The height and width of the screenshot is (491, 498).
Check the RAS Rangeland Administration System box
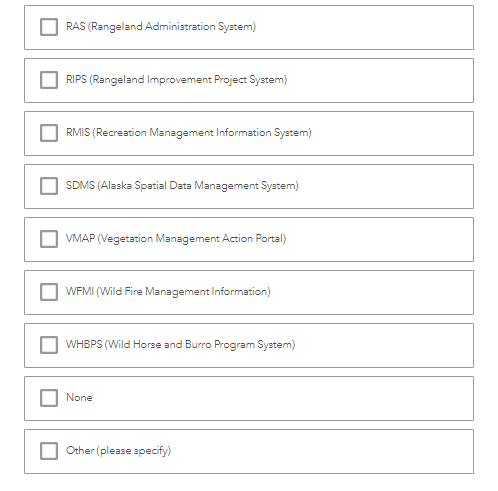coord(49,27)
